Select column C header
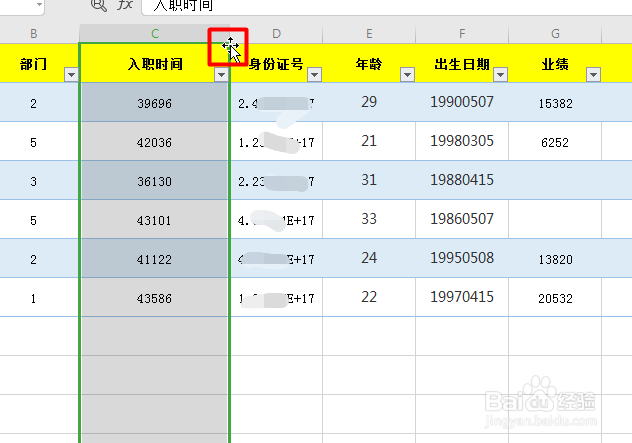This screenshot has height=443, width=632. click(x=155, y=33)
